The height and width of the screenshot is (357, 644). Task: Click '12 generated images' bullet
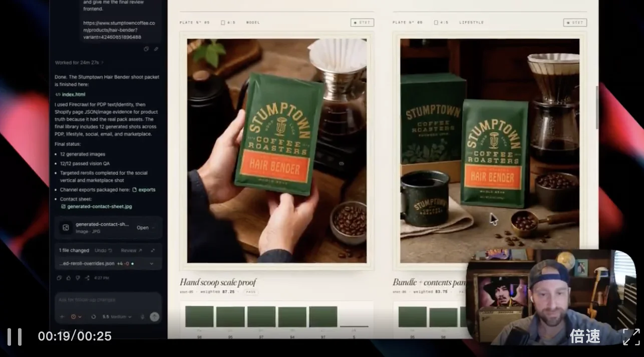pos(83,154)
